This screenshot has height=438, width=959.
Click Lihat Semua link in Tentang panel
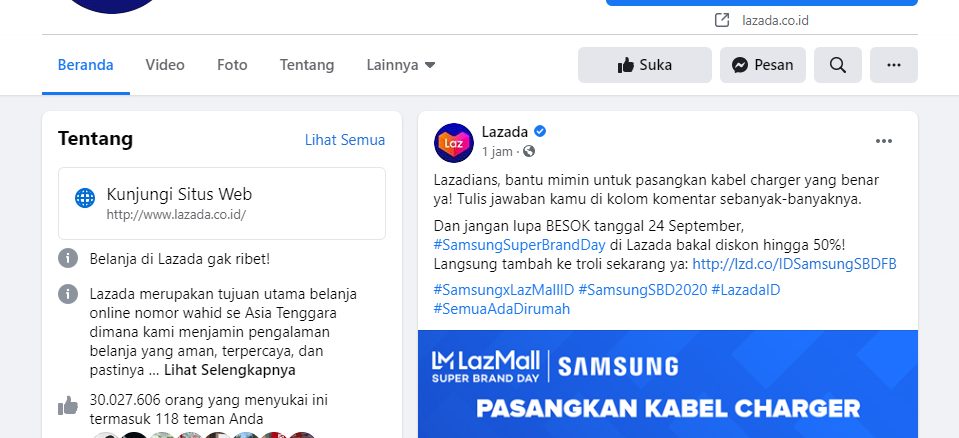[345, 140]
